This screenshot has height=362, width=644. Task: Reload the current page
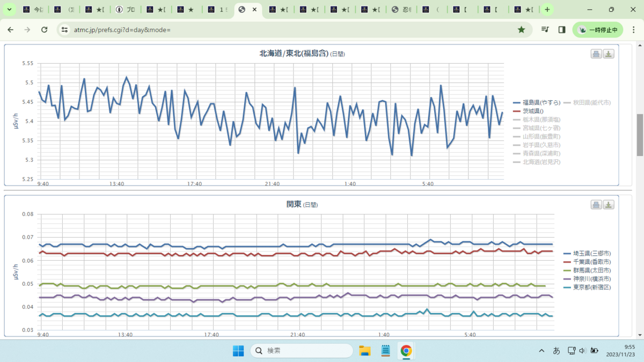coord(45,30)
